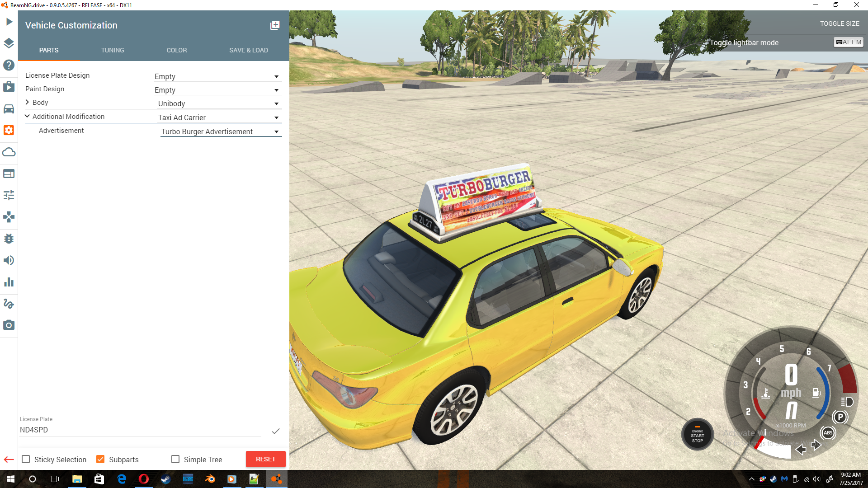This screenshot has height=488, width=868.
Task: Open Opera browser from taskbar
Action: 144,479
